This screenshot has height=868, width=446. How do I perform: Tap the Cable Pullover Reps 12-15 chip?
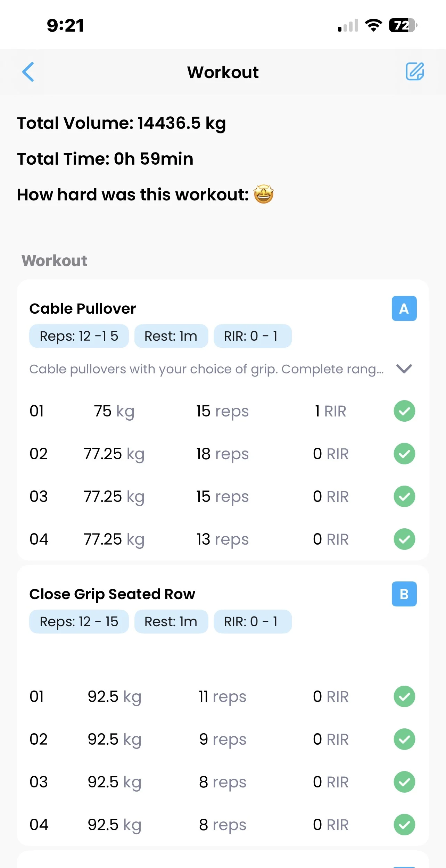pos(79,336)
